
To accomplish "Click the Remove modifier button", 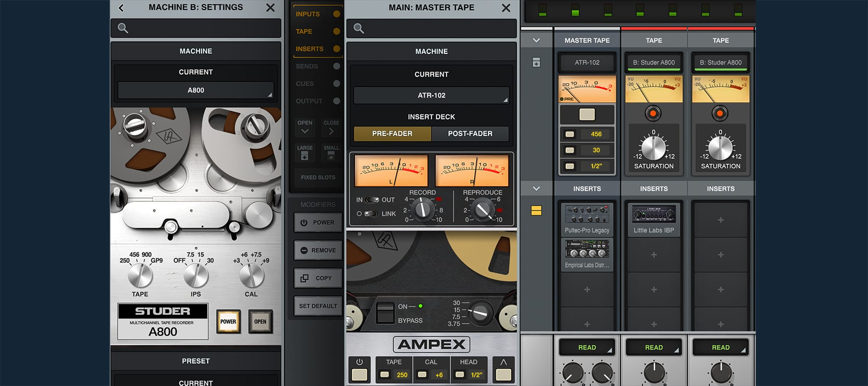I will click(318, 250).
